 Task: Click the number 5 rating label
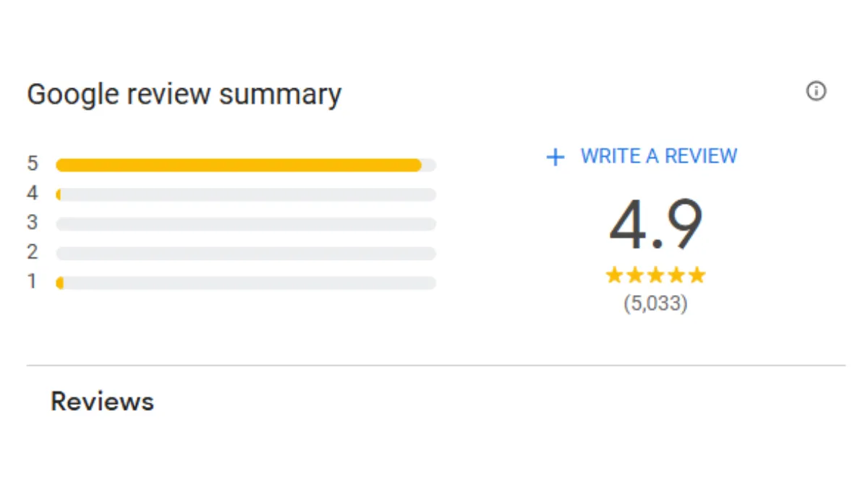33,163
